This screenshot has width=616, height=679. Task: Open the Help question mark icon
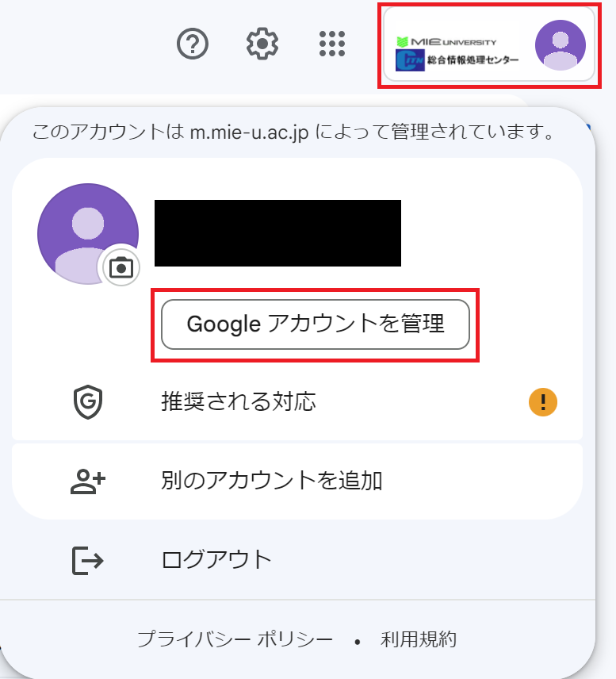[x=193, y=44]
